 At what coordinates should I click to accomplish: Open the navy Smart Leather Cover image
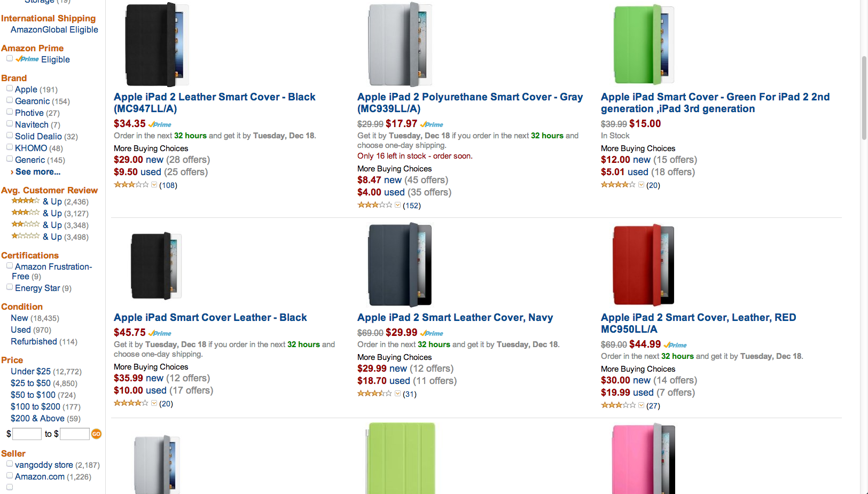(400, 265)
